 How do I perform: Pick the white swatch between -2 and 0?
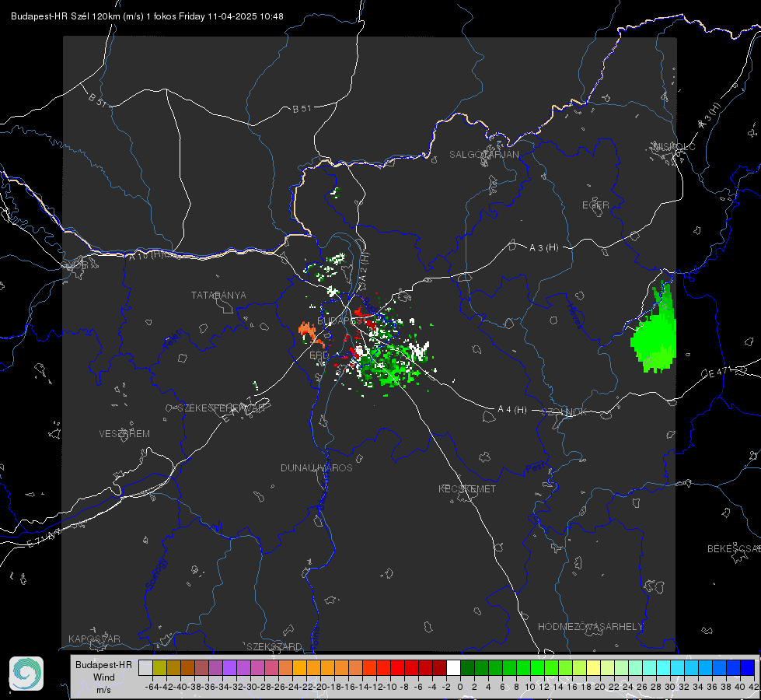(454, 667)
